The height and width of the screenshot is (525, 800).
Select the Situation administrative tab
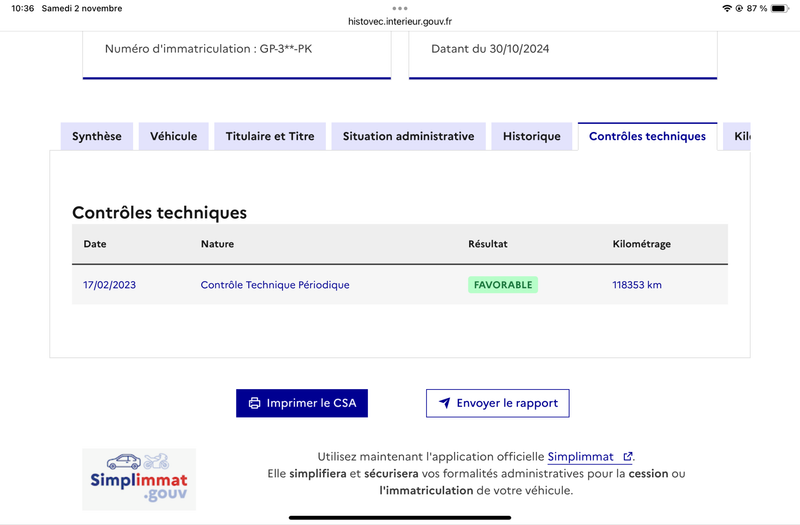408,136
